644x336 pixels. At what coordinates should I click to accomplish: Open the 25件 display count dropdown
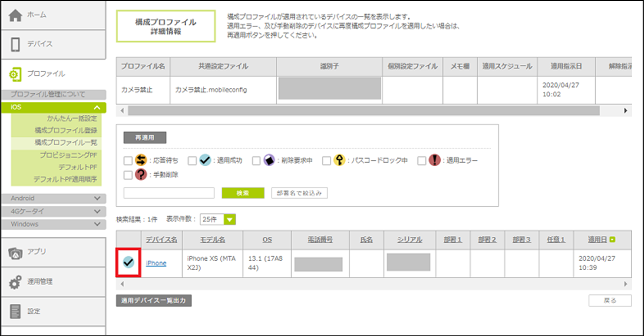click(x=229, y=219)
